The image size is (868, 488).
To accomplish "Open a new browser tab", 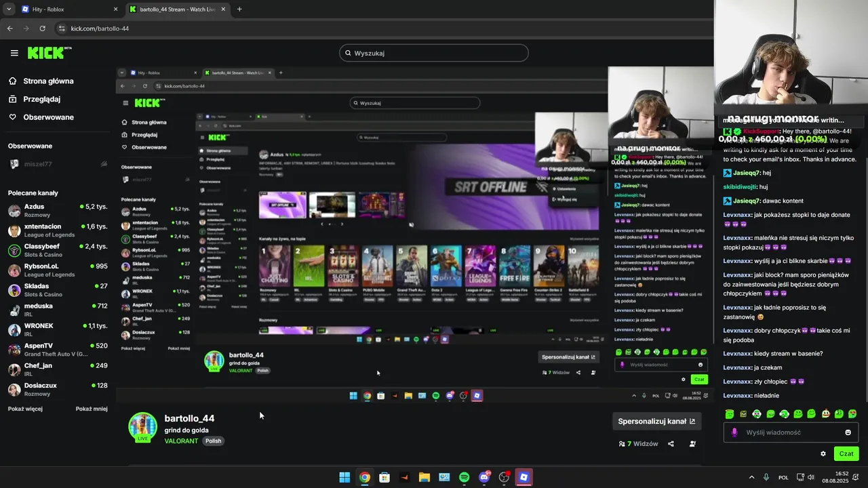I will [239, 9].
